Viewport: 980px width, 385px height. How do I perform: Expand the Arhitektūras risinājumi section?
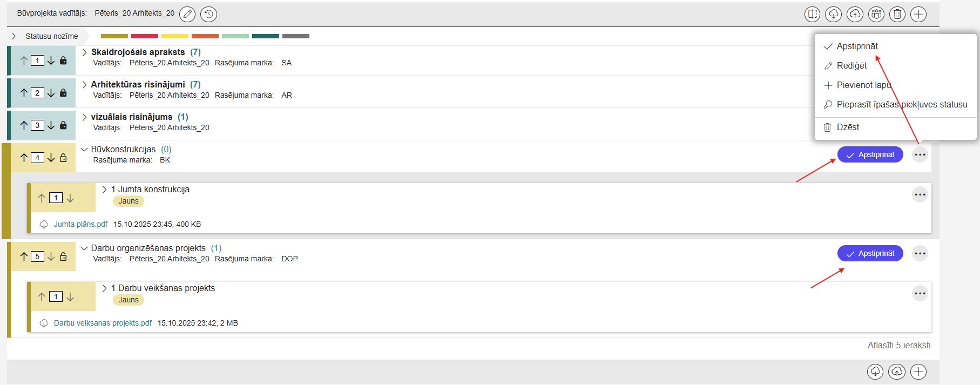[84, 85]
